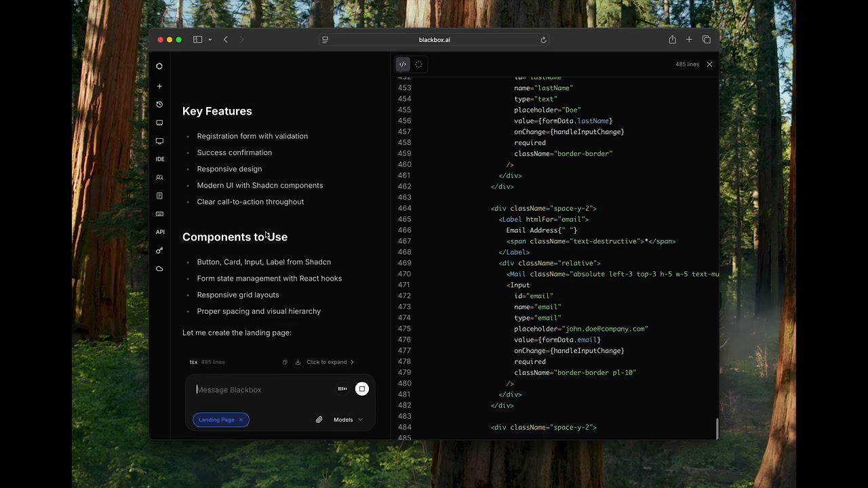Toggle the Safari sidebar button

(197, 40)
